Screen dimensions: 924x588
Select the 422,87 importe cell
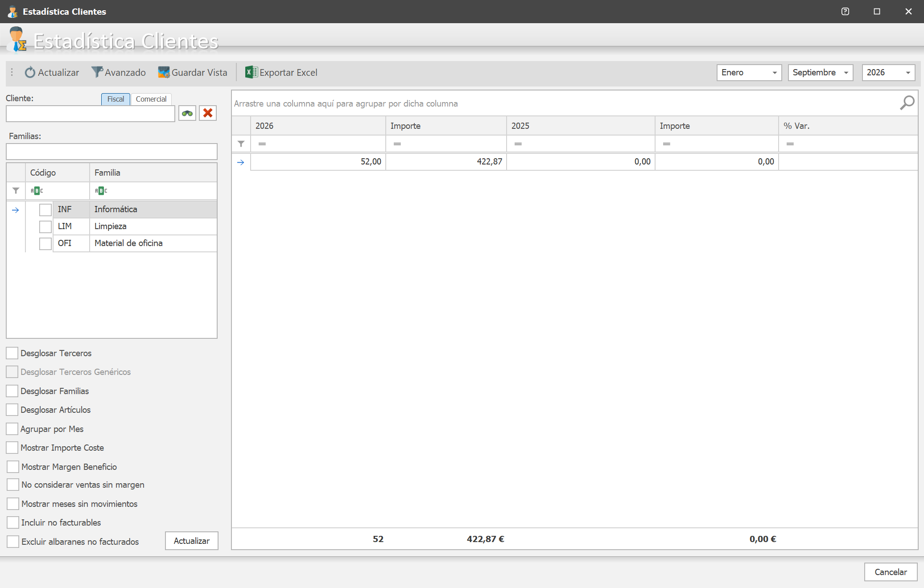446,162
